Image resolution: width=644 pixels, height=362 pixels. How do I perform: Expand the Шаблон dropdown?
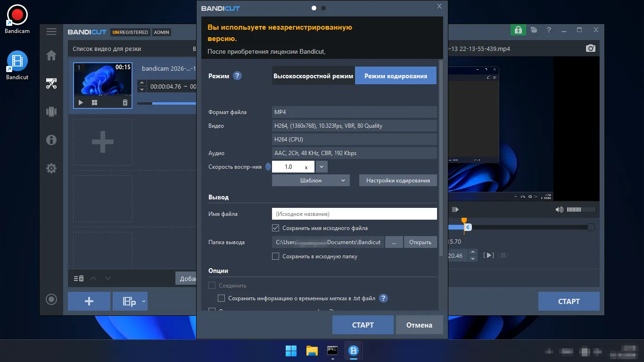tap(311, 181)
